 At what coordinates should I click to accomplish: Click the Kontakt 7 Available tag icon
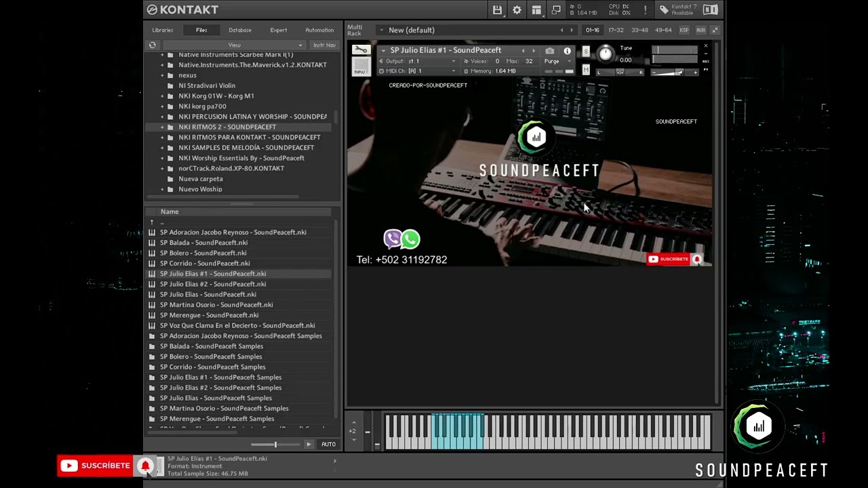(x=665, y=9)
